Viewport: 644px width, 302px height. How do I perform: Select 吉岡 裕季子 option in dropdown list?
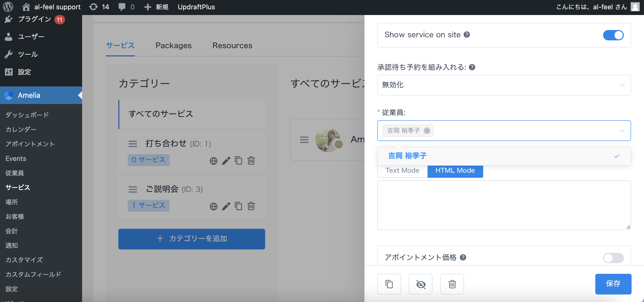(x=407, y=156)
